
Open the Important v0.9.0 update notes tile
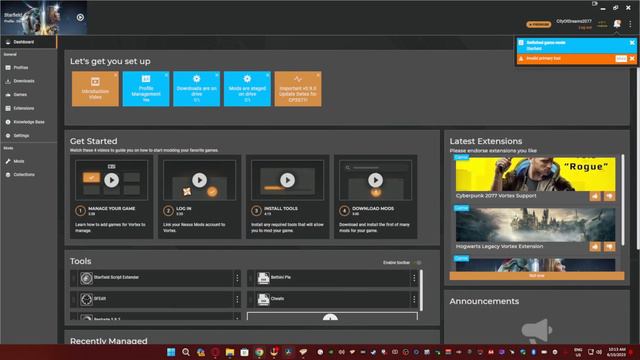(298, 89)
